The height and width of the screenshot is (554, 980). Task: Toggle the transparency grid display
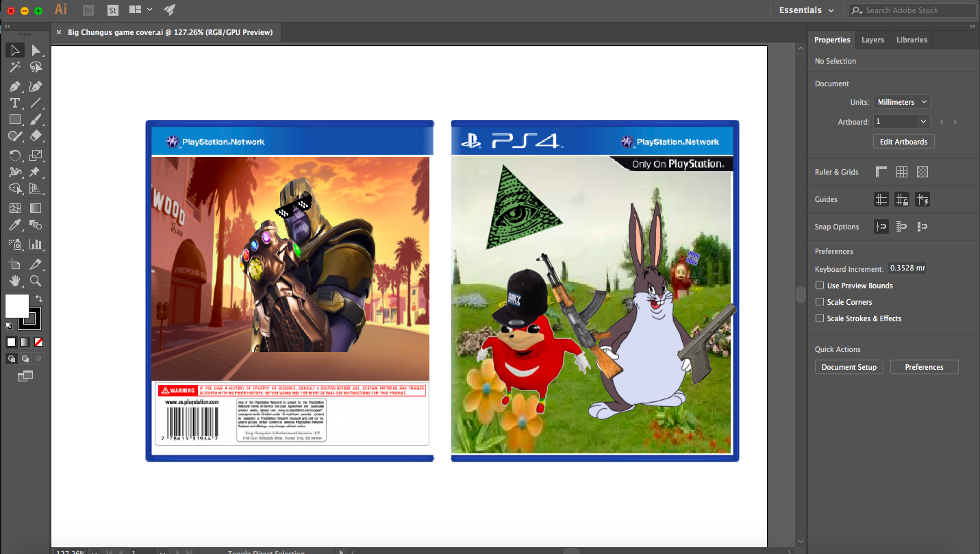pyautogui.click(x=922, y=172)
